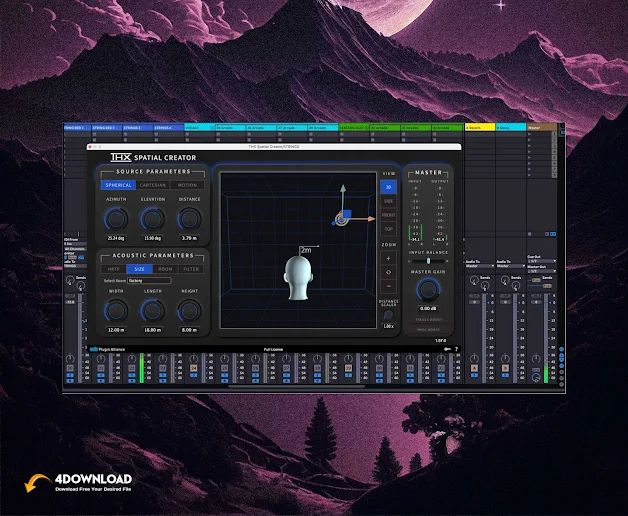Open the Select Room dropdown

coord(149,281)
